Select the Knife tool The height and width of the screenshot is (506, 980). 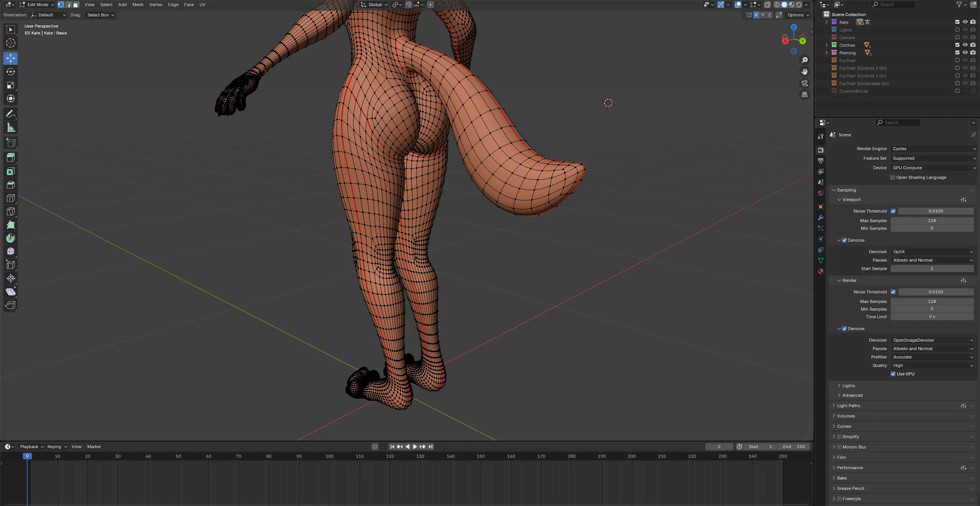pyautogui.click(x=11, y=211)
